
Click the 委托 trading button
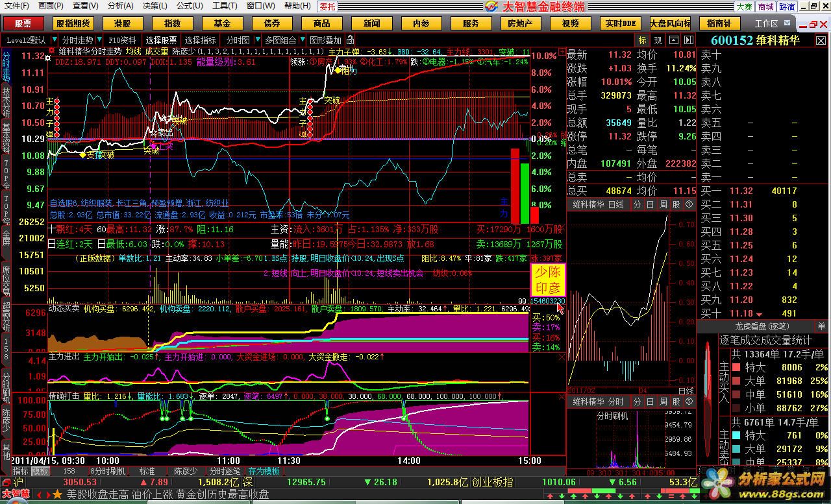(328, 6)
